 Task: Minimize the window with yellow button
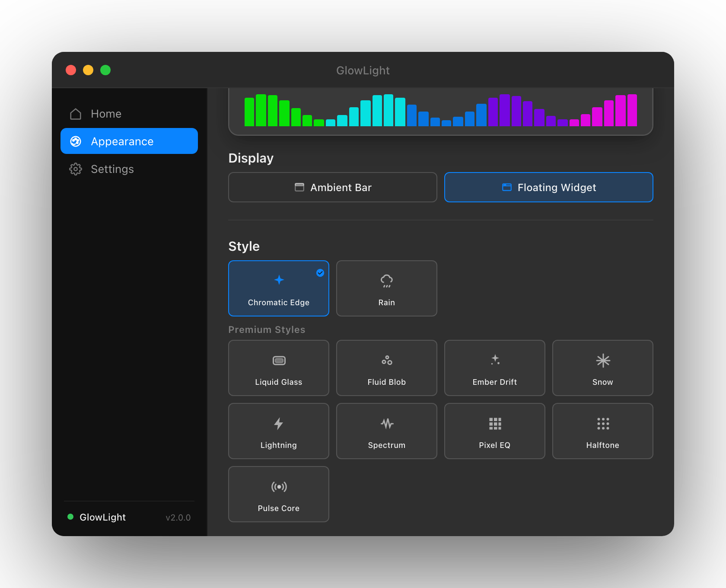point(88,70)
